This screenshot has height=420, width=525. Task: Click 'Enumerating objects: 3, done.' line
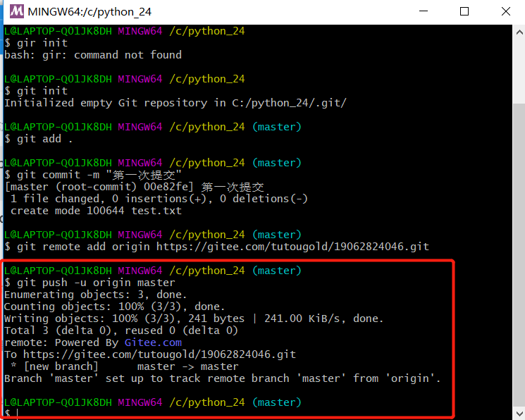[x=95, y=295]
